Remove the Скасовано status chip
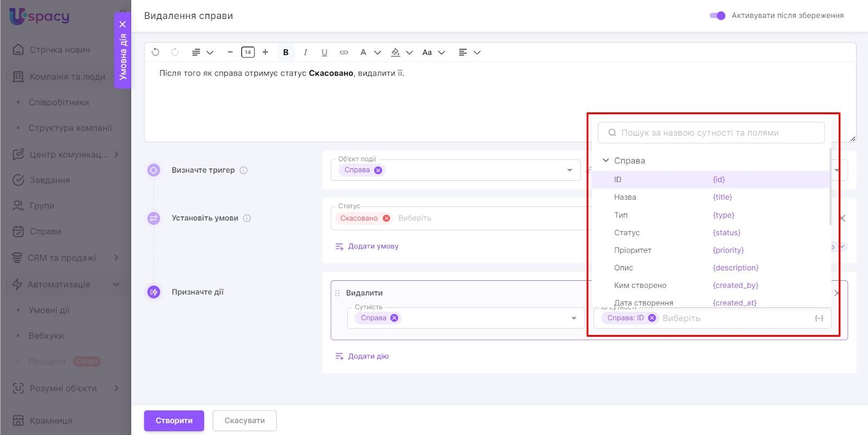This screenshot has width=868, height=435. (x=386, y=218)
